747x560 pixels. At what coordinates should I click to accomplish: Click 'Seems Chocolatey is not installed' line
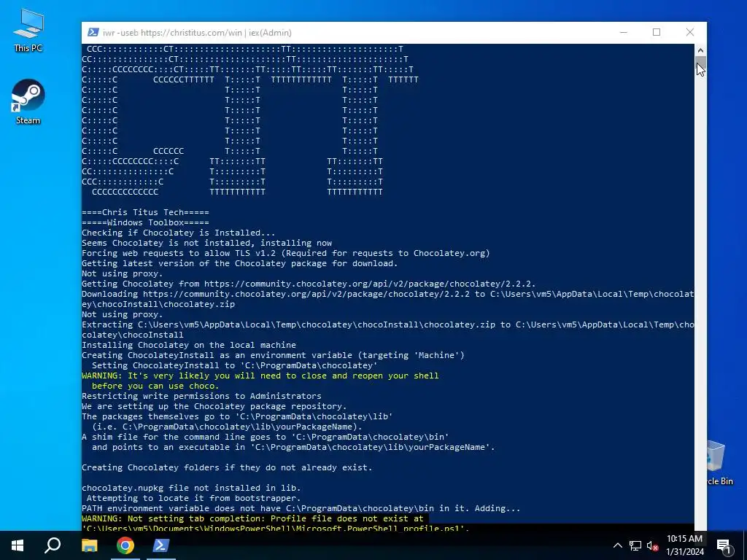click(x=206, y=243)
